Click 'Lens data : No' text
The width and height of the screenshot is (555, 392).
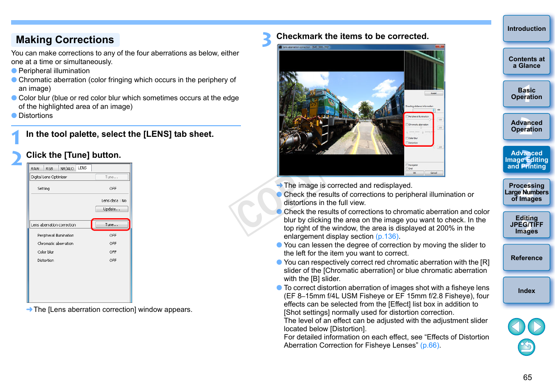[114, 201]
